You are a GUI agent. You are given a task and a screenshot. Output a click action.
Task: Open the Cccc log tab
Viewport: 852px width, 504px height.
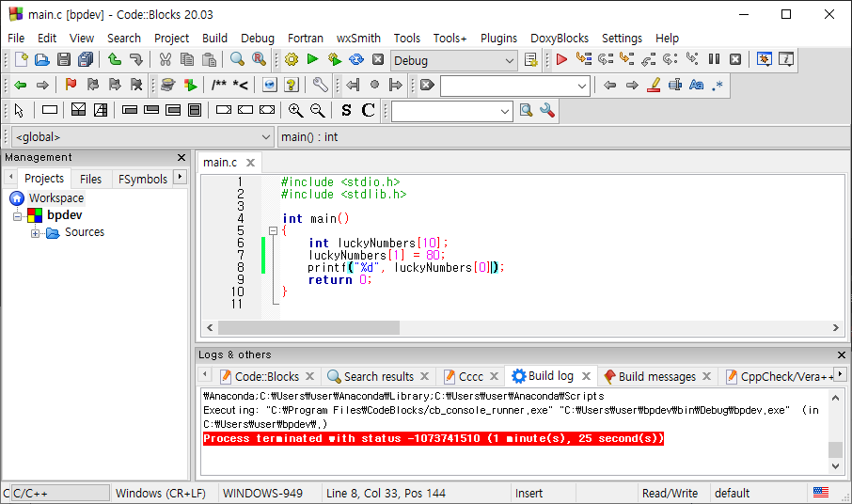(x=470, y=376)
